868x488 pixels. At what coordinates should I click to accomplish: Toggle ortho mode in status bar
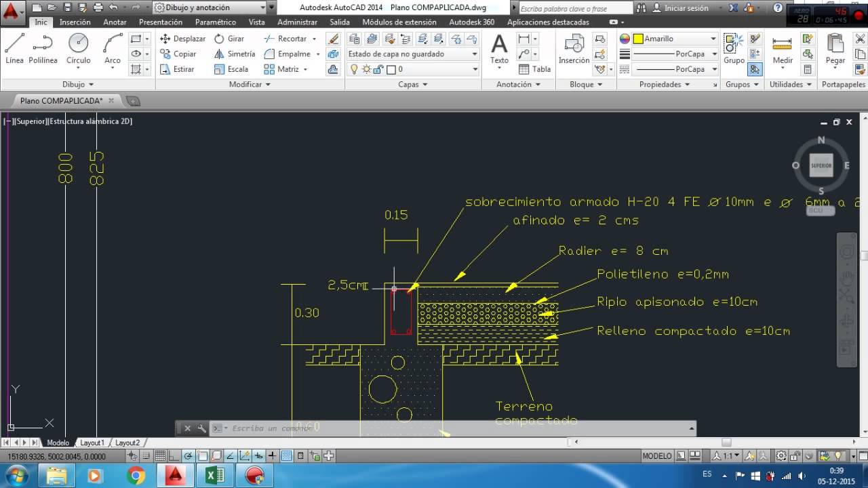click(x=174, y=456)
